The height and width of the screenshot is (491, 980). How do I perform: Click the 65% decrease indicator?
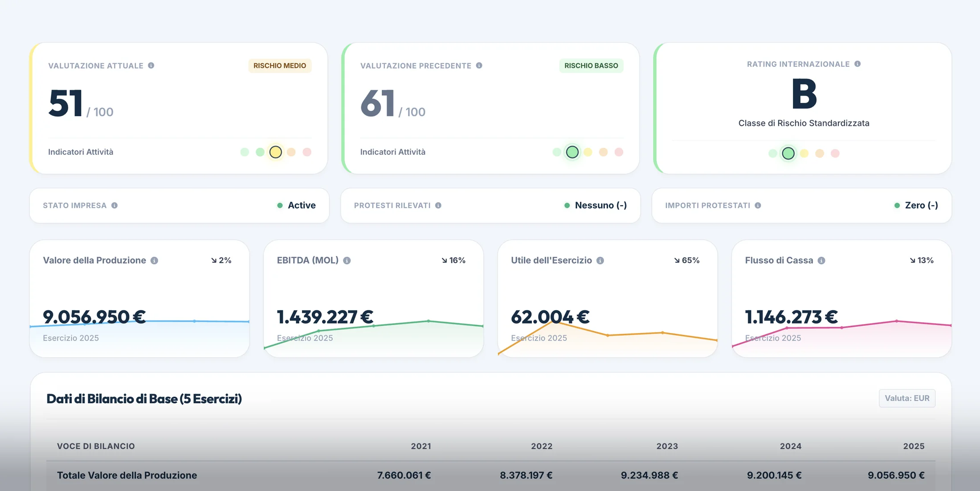[686, 260]
